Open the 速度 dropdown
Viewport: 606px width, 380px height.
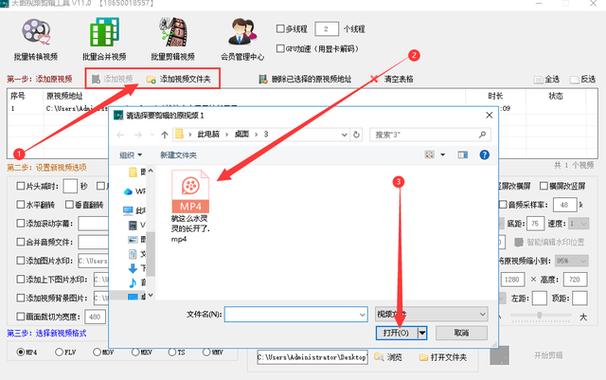pyautogui.click(x=579, y=223)
